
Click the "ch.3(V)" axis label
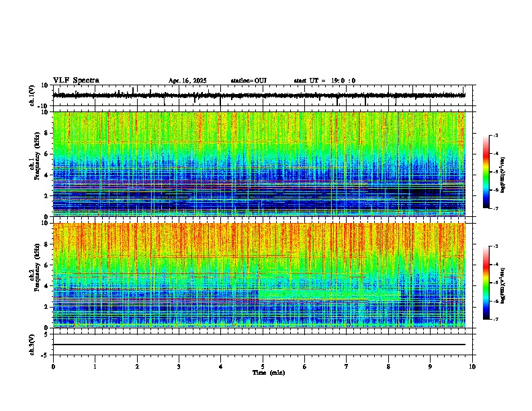click(32, 345)
